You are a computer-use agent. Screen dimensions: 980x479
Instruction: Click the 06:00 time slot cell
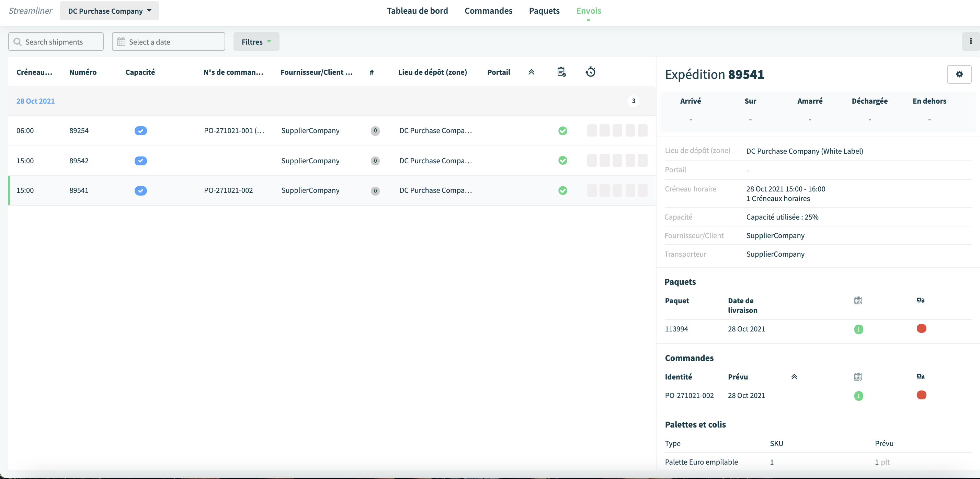pos(25,130)
